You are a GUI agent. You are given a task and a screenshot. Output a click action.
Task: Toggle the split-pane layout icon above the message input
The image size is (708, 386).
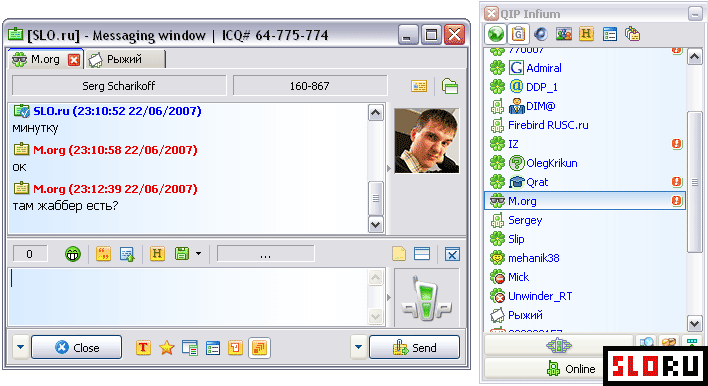point(422,254)
